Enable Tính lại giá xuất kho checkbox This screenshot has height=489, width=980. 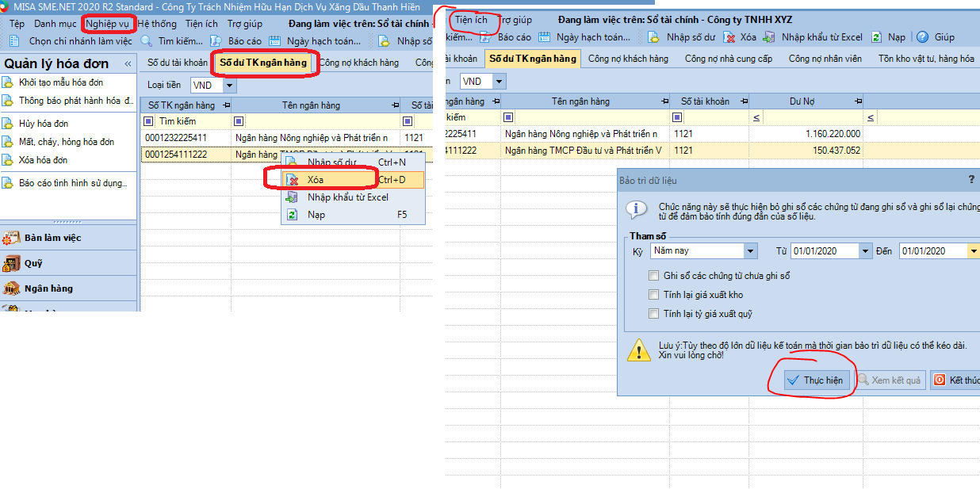(654, 295)
